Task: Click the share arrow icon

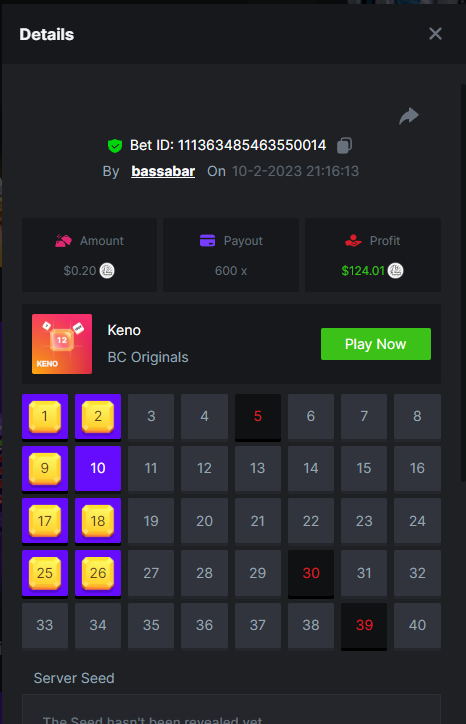Action: (409, 116)
